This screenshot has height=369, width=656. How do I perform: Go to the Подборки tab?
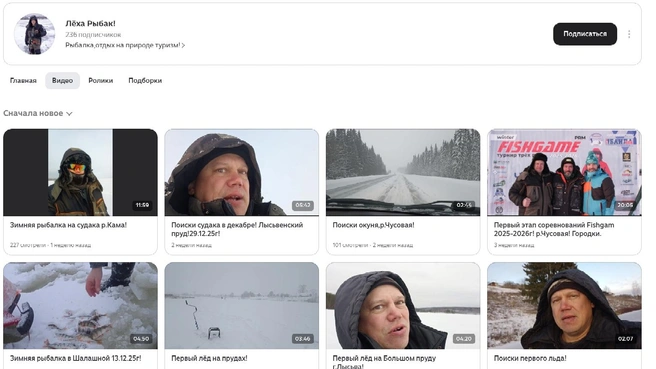[x=145, y=80]
